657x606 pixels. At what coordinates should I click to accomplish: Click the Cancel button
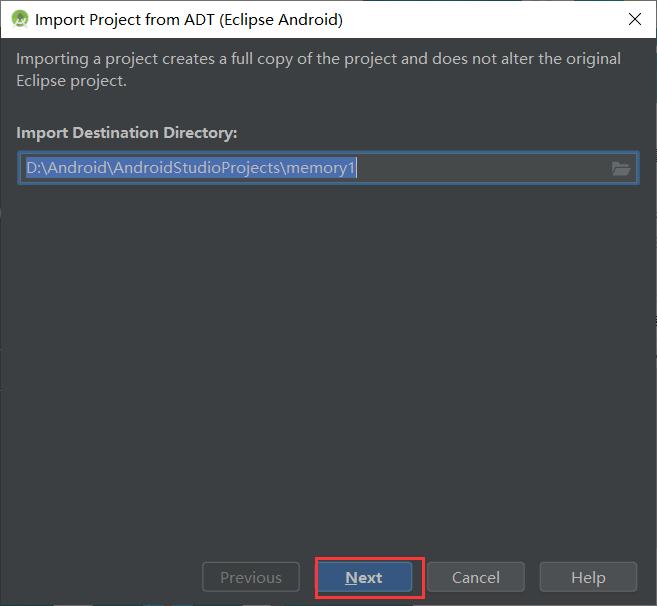(x=476, y=577)
